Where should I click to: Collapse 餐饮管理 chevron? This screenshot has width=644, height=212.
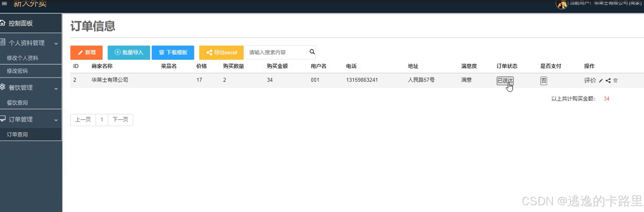[56, 88]
